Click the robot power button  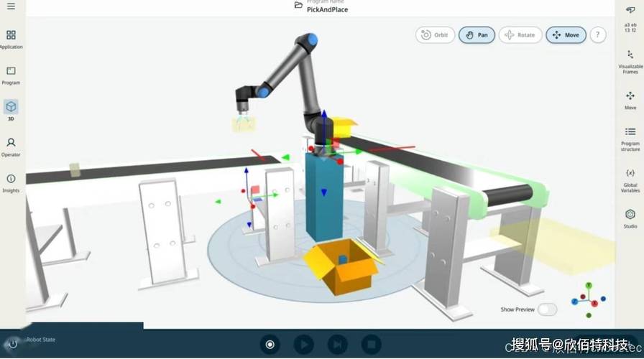pyautogui.click(x=13, y=344)
